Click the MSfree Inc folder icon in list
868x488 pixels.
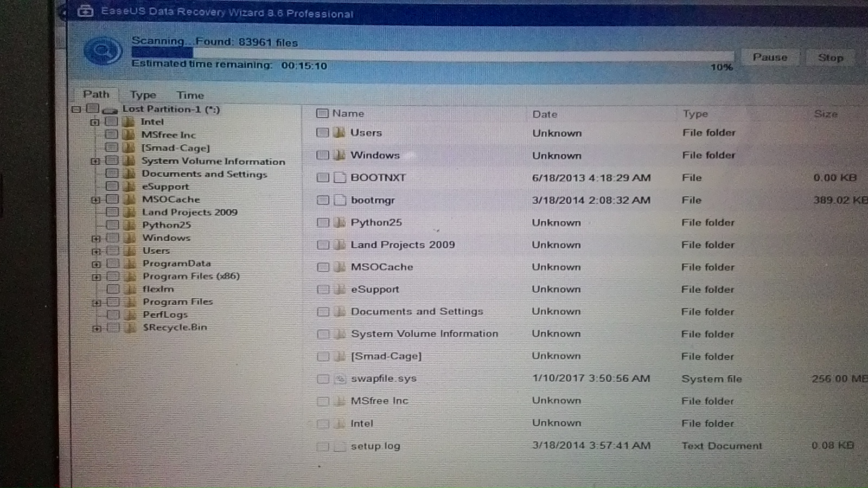(340, 401)
